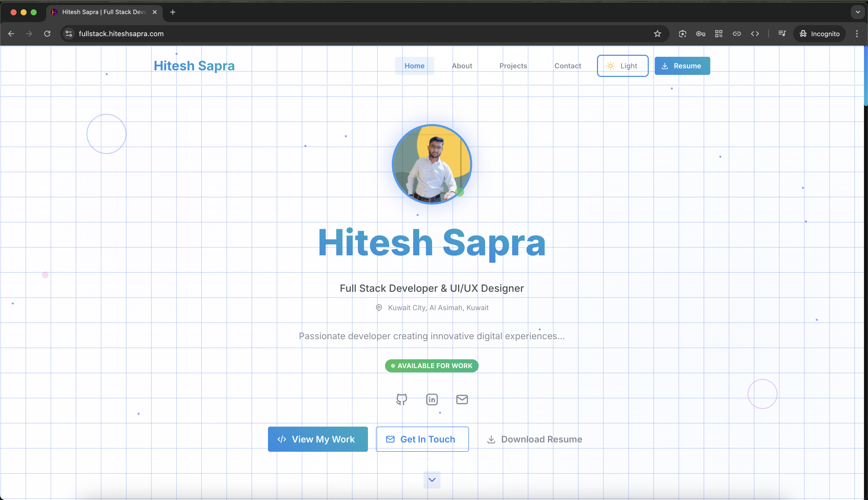868x500 pixels.
Task: Click the code brackets extension icon
Action: (755, 34)
